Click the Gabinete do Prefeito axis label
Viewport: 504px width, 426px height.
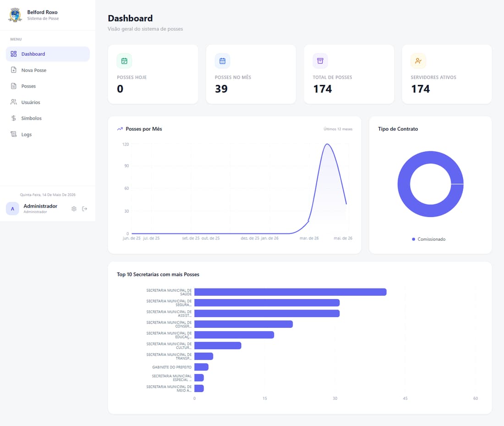(x=172, y=367)
